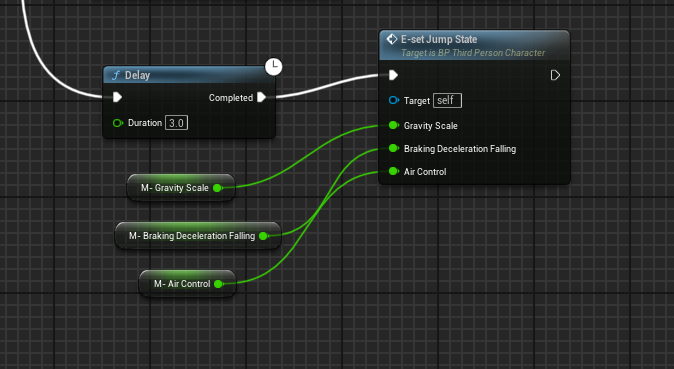674x369 pixels.
Task: Click E-set Jump State input exec pin
Action: [393, 75]
